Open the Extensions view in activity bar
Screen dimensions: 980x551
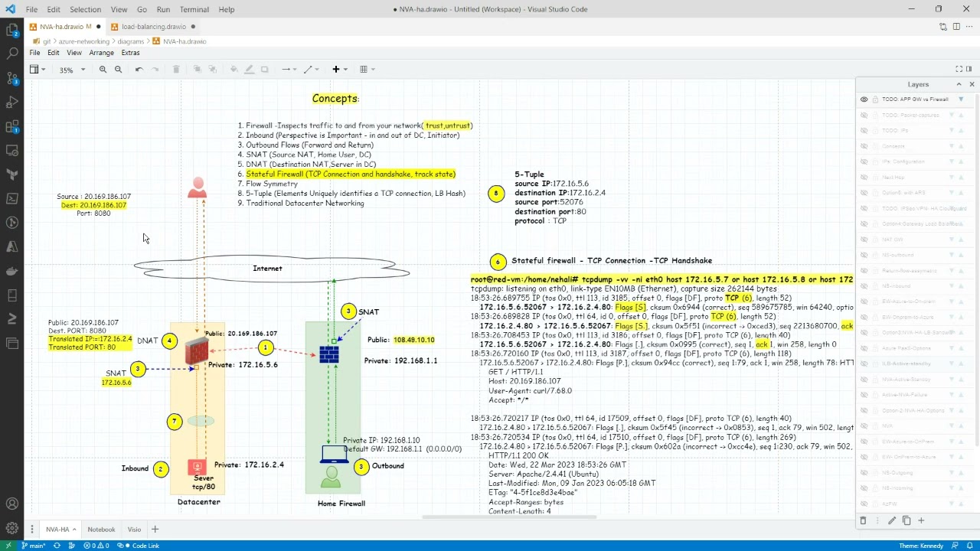[x=12, y=126]
